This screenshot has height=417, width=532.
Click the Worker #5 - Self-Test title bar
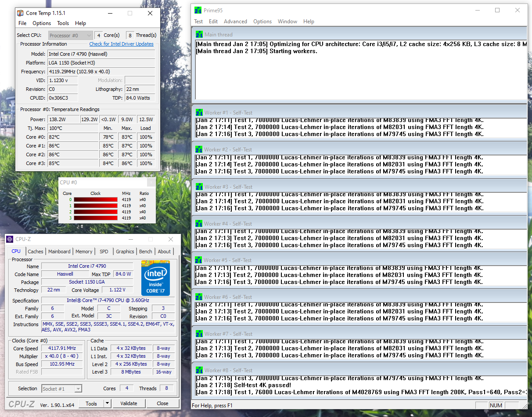click(359, 260)
